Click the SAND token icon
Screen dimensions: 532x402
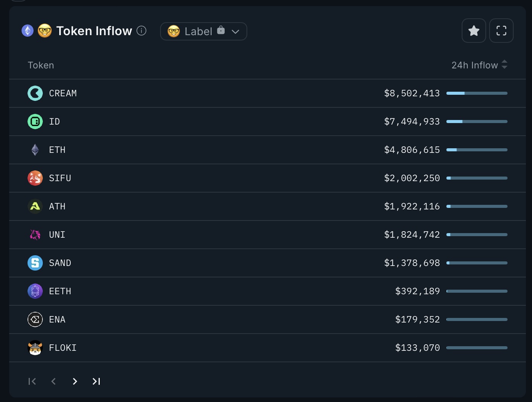tap(35, 263)
